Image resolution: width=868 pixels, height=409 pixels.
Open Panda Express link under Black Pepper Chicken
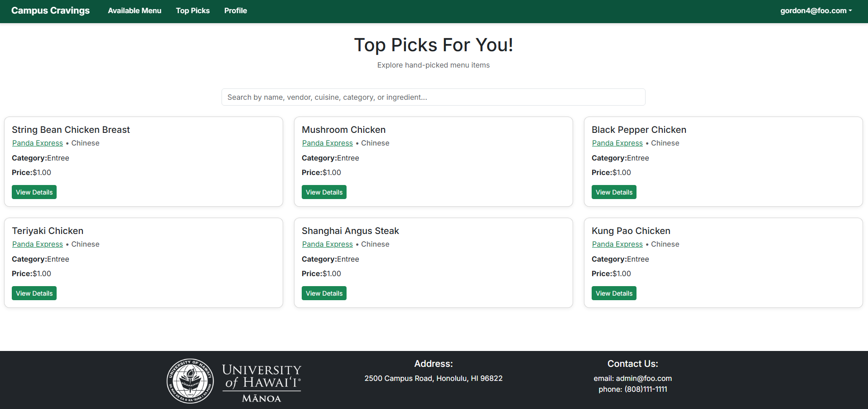(x=617, y=143)
